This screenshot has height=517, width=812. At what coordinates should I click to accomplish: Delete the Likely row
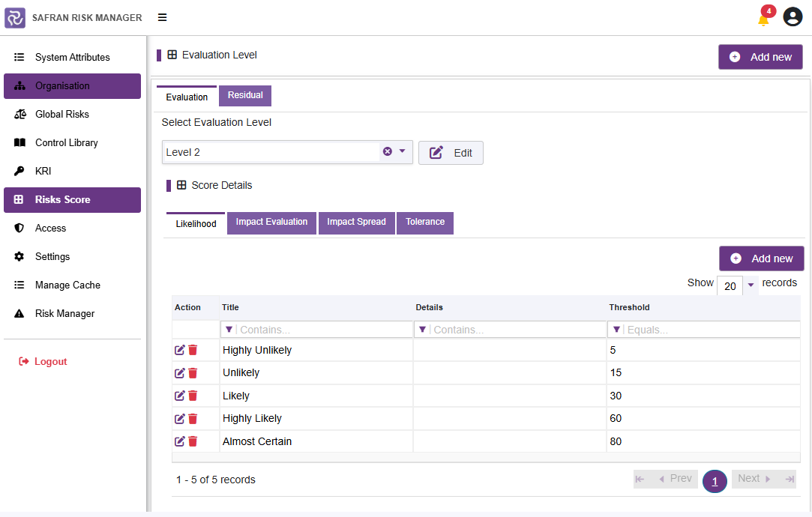click(193, 396)
